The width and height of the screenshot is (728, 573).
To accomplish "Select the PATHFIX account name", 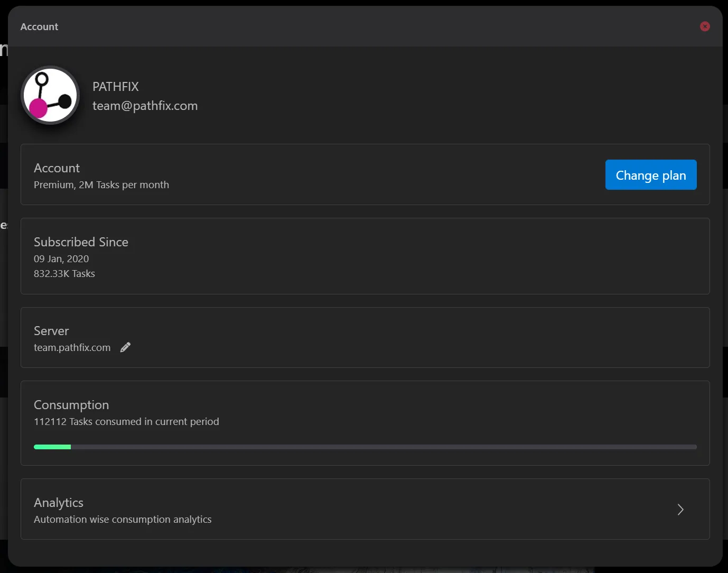I will coord(116,87).
